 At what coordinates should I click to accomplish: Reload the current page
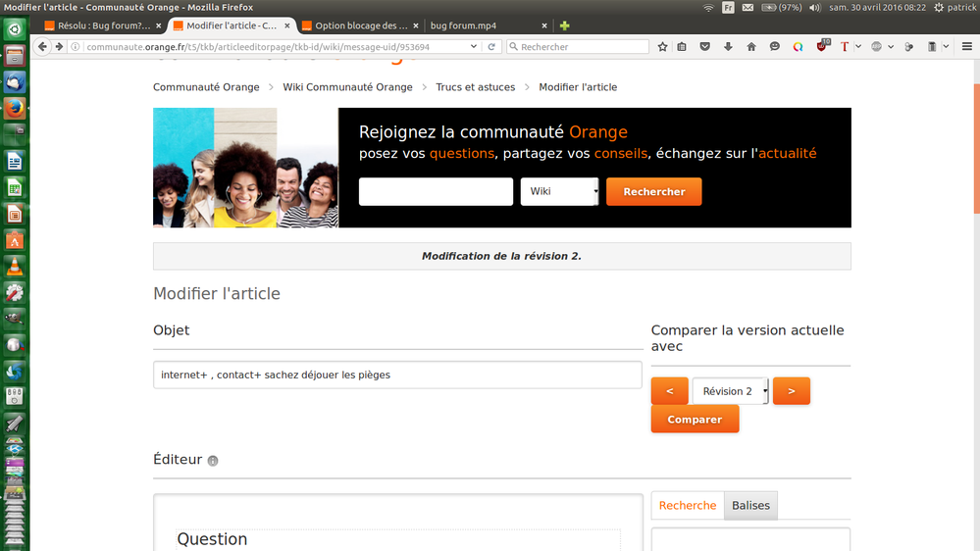tap(491, 47)
